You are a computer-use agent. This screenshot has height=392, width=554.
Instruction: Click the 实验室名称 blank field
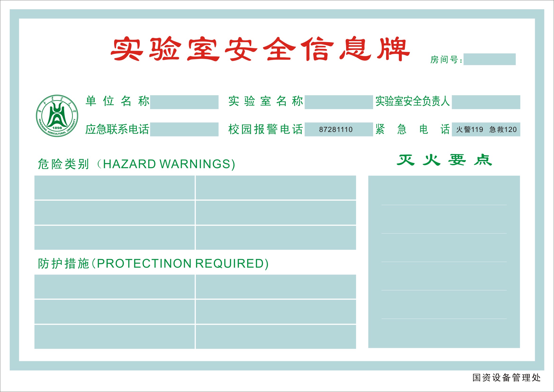(339, 102)
